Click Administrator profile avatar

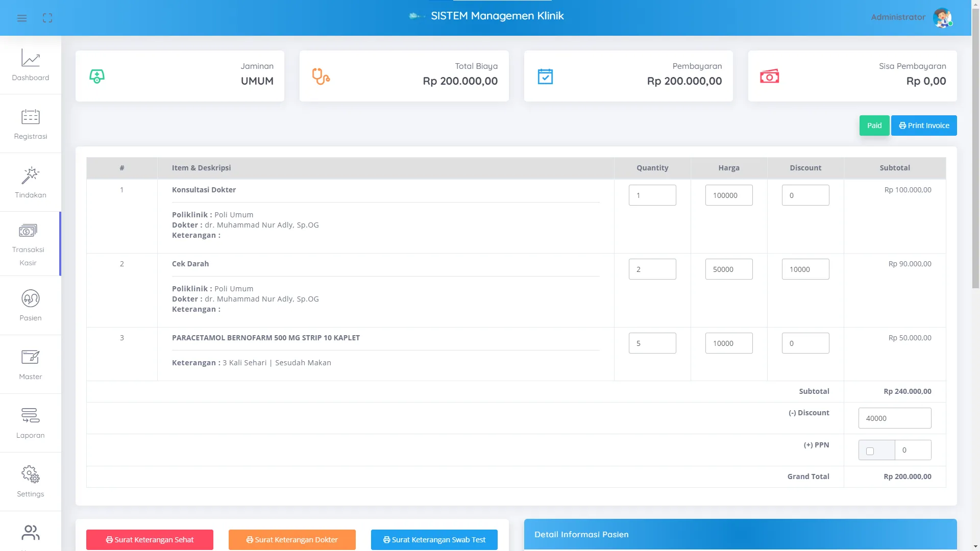click(942, 17)
